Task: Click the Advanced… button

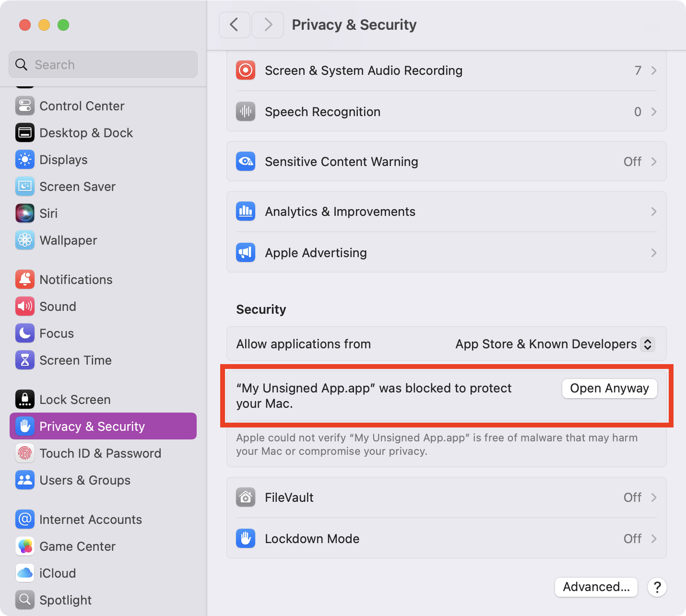Action: [x=596, y=587]
